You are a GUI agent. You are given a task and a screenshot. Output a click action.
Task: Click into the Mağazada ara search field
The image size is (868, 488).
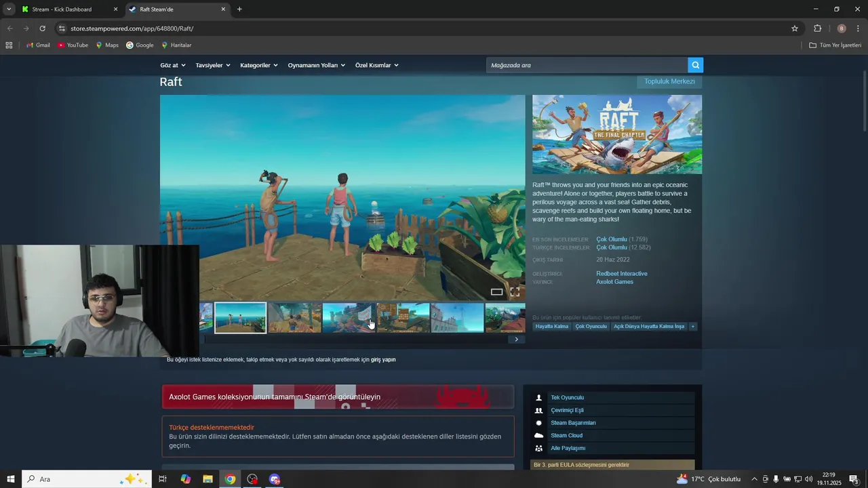tap(587, 65)
